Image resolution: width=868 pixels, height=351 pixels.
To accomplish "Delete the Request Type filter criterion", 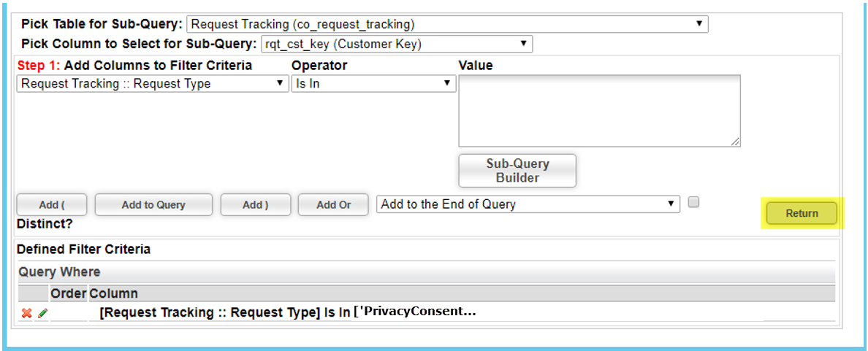I will [x=26, y=313].
